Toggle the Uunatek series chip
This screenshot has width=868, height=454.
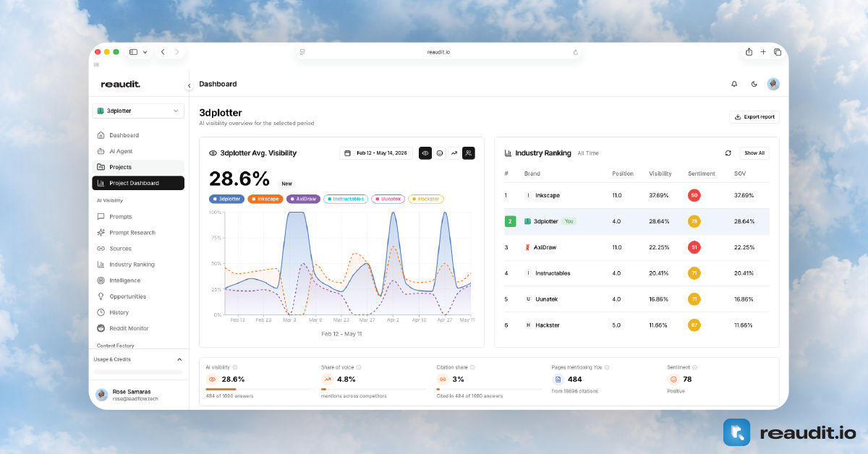388,199
